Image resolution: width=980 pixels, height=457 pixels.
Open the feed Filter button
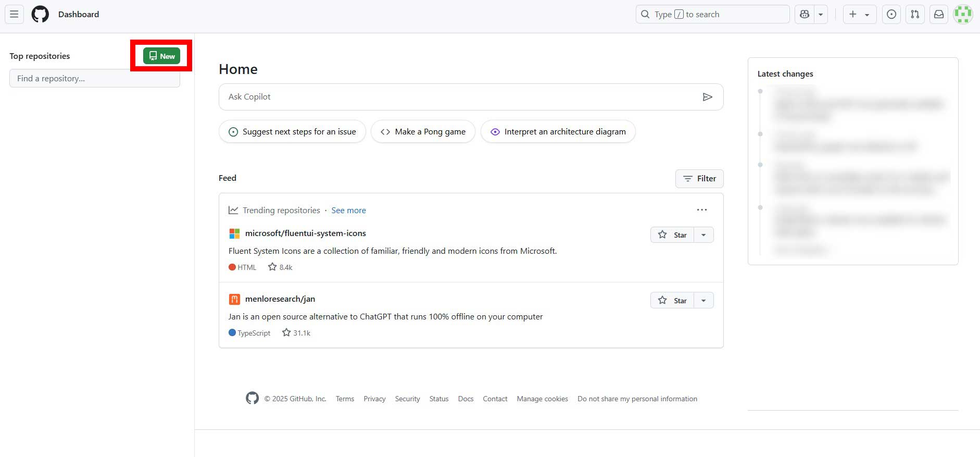[699, 178]
